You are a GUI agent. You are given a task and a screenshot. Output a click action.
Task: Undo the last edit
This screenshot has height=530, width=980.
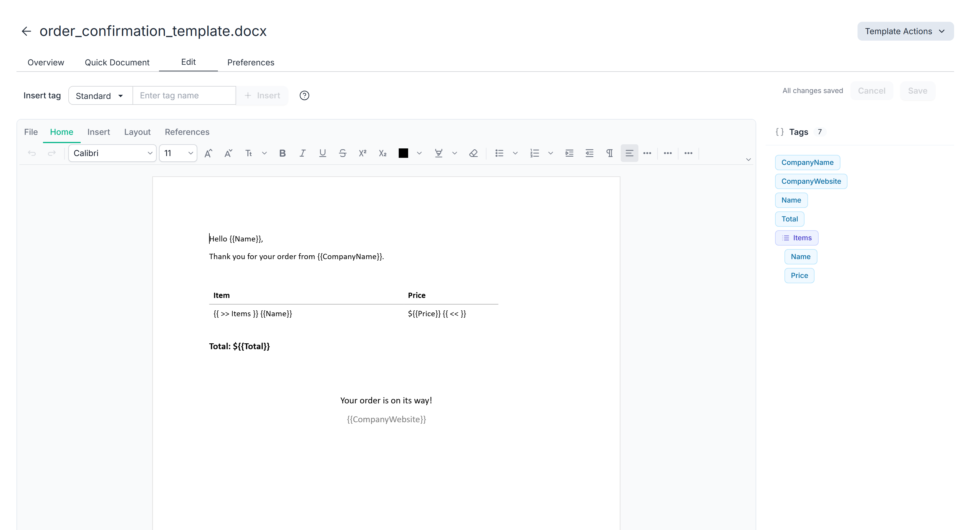click(32, 153)
